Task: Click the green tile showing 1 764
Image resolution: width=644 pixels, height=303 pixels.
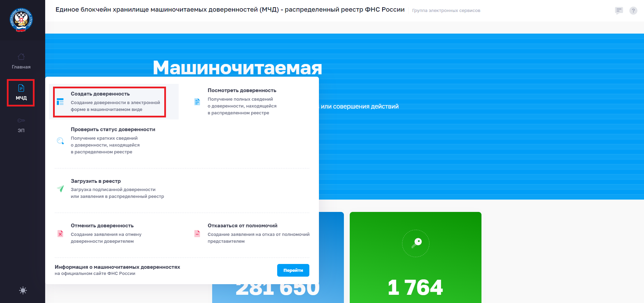Action: point(415,257)
